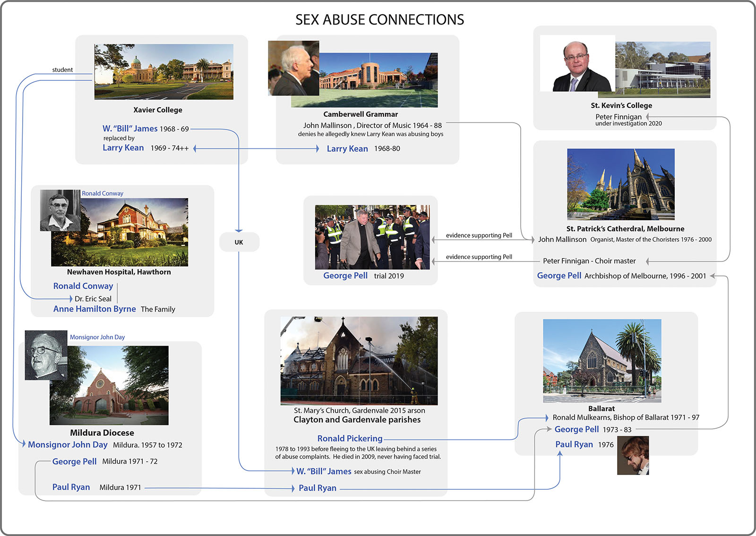Click 'Monsignor John Day Mildura. 1957 to 1972'
Screen dimensions: 756x536
click(105, 445)
